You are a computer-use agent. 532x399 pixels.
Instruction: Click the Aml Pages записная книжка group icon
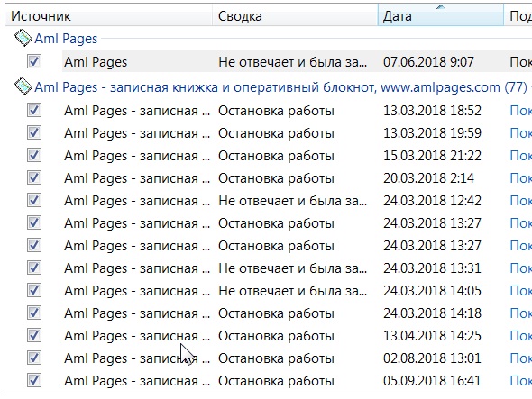pyautogui.click(x=23, y=86)
